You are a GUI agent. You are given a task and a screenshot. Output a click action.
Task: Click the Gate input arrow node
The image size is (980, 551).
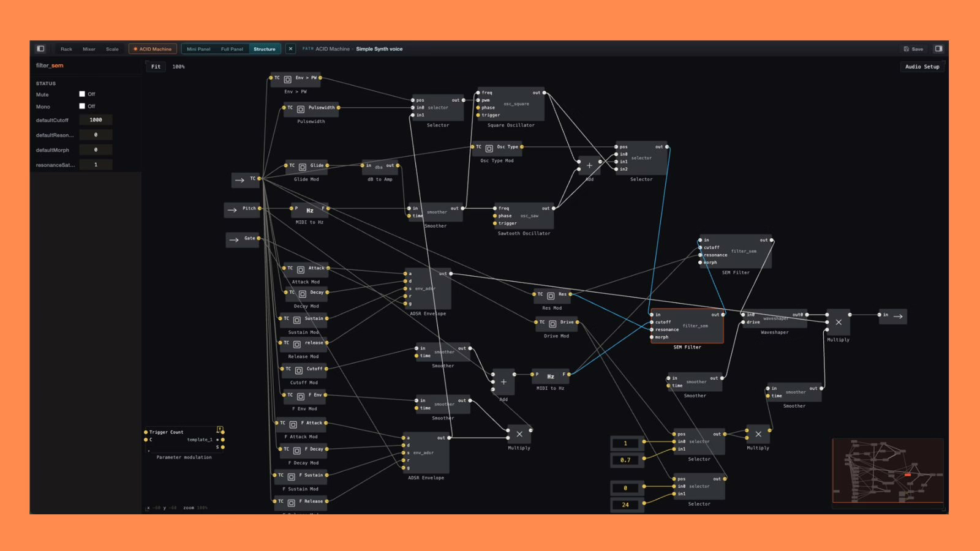coord(243,239)
